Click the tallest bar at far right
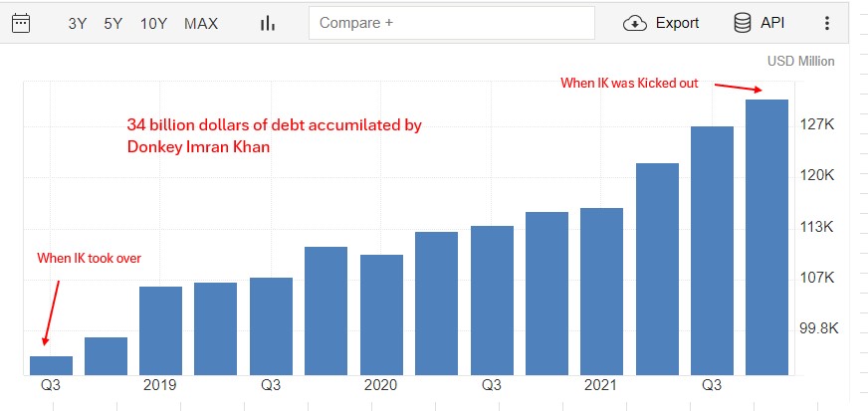This screenshot has height=411, width=868. [x=766, y=237]
